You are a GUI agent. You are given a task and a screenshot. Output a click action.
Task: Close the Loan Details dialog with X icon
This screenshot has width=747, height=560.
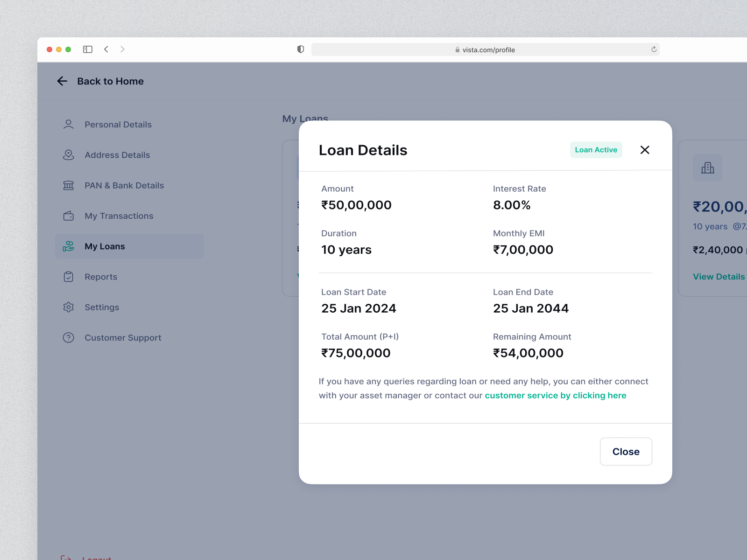coord(645,150)
